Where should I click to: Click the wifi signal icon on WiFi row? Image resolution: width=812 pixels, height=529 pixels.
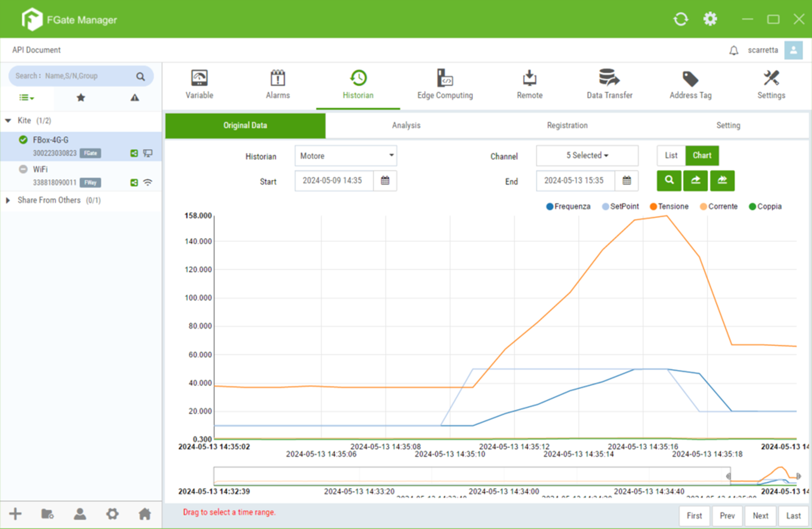point(148,182)
